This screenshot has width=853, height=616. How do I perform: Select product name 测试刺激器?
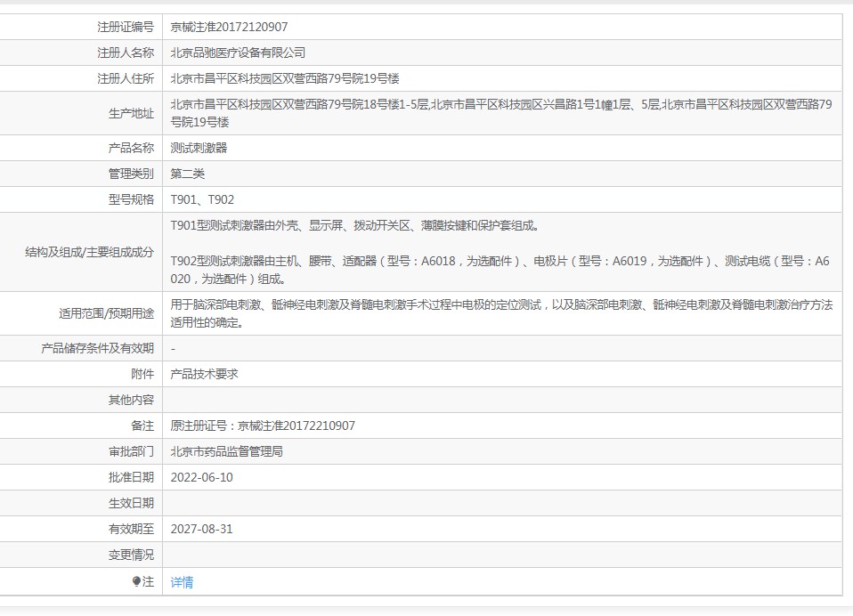(x=199, y=148)
